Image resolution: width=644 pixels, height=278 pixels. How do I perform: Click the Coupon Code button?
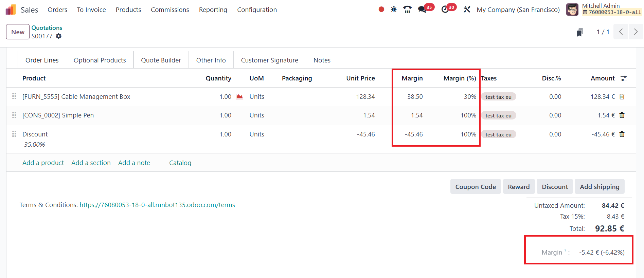point(475,187)
